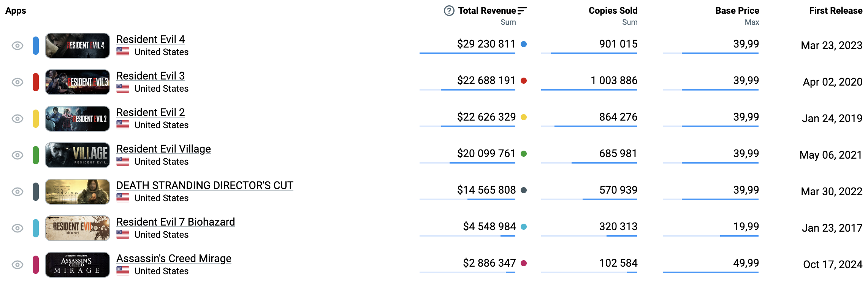Click the US flag under Resident Evil 7 Biohazard
868x283 pixels.
coord(123,234)
